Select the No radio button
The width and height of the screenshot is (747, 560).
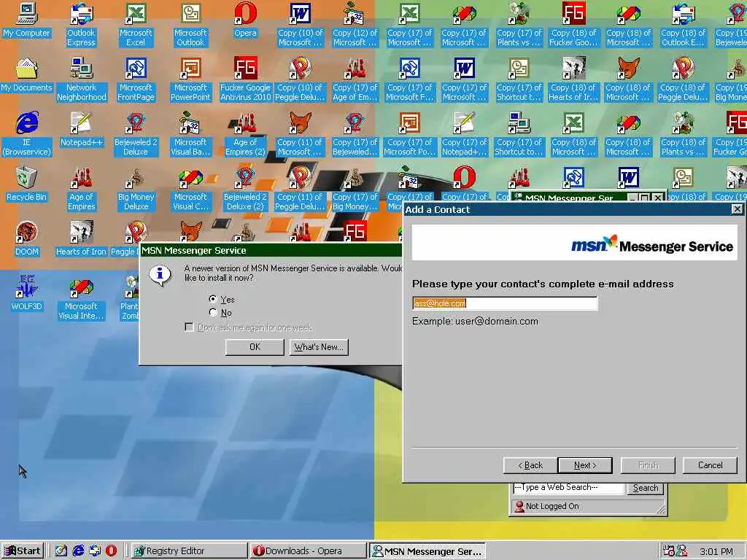pos(212,312)
